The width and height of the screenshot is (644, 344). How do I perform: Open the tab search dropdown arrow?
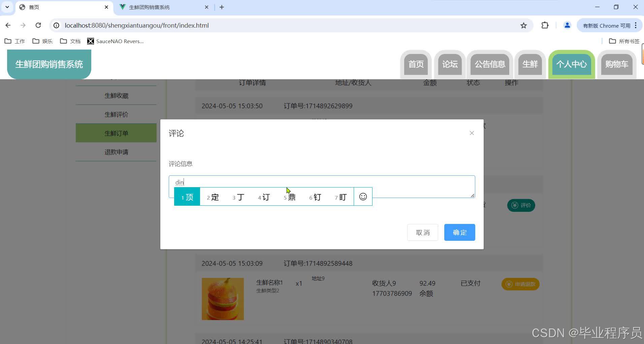(x=7, y=7)
